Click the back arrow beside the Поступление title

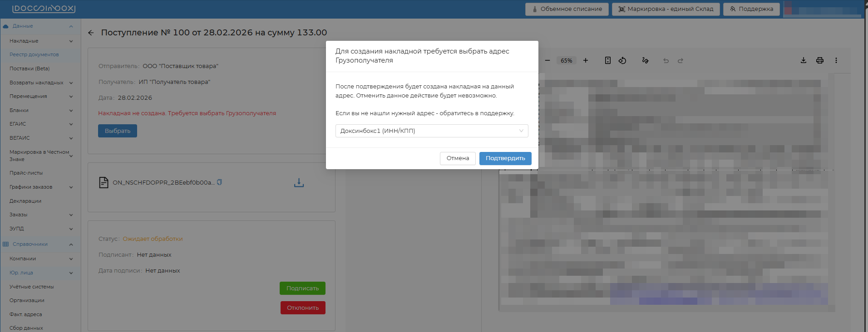(91, 33)
